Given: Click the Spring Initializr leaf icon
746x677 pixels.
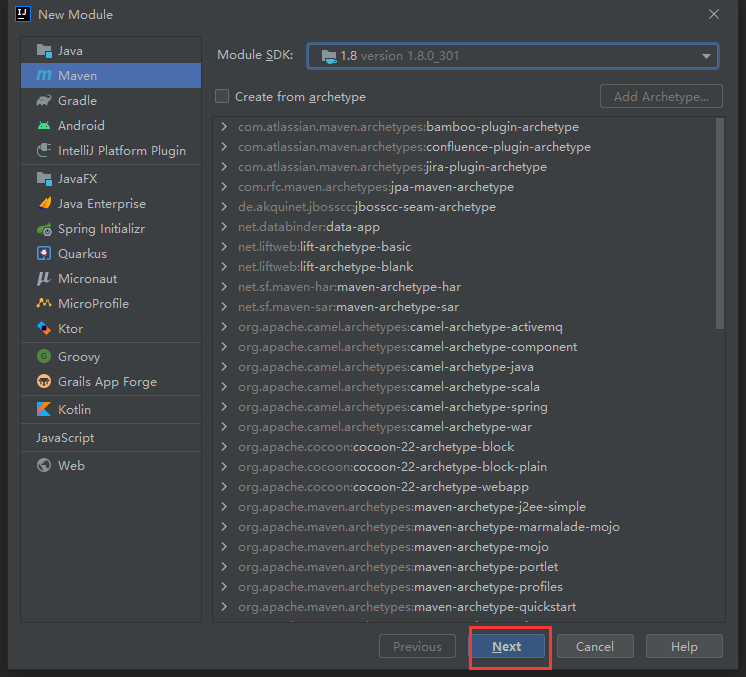Looking at the screenshot, I should [x=44, y=229].
